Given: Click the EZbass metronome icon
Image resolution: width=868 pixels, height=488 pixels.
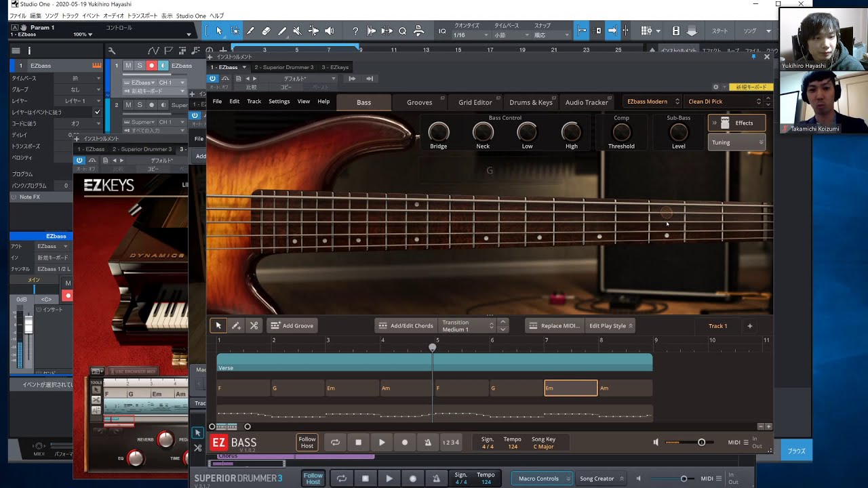Looking at the screenshot, I should [428, 443].
